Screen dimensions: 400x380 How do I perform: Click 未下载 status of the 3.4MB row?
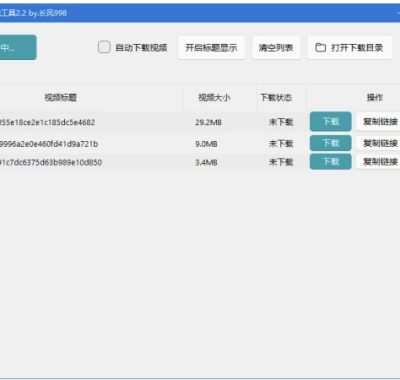[281, 162]
